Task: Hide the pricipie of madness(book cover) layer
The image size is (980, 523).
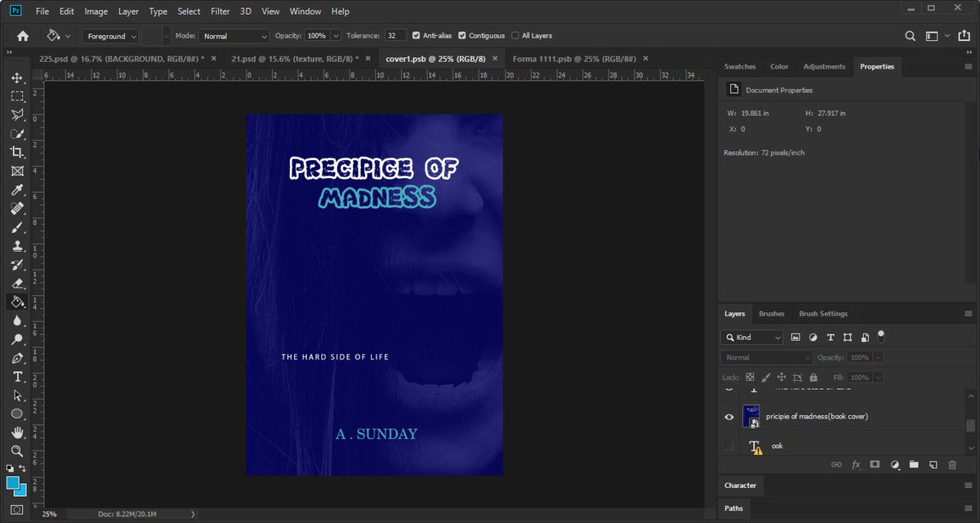Action: [729, 417]
